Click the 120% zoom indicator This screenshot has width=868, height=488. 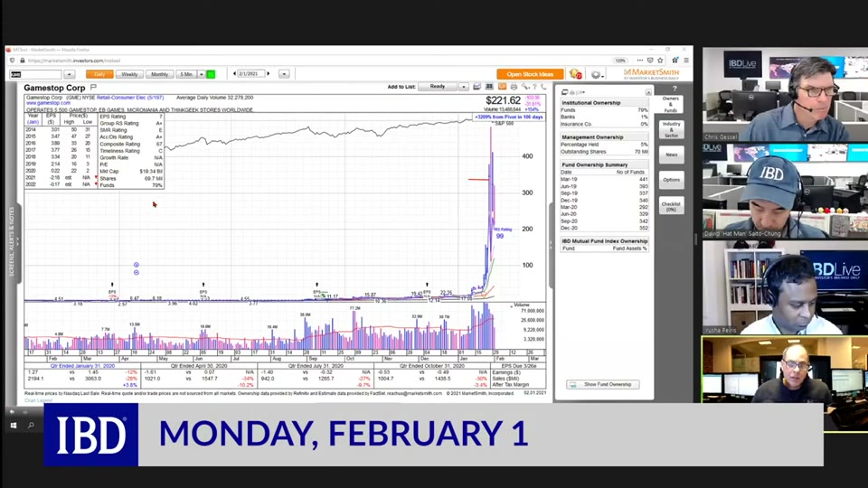click(x=620, y=61)
